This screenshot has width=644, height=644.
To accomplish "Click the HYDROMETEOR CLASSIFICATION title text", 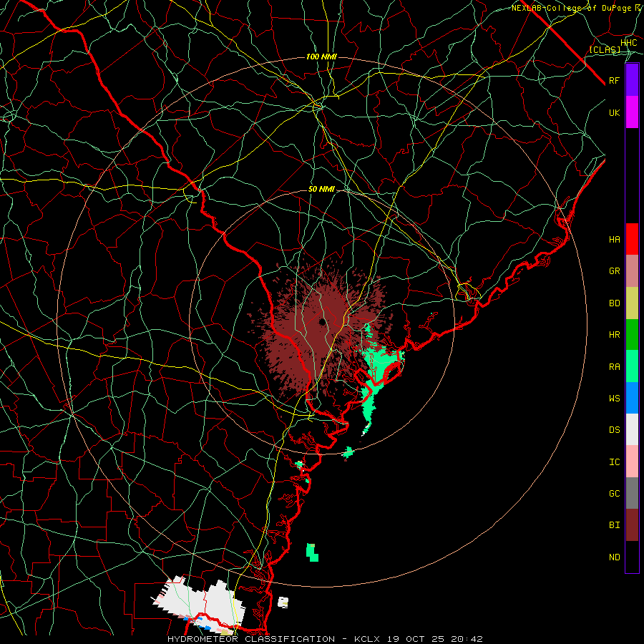I will point(251,639).
